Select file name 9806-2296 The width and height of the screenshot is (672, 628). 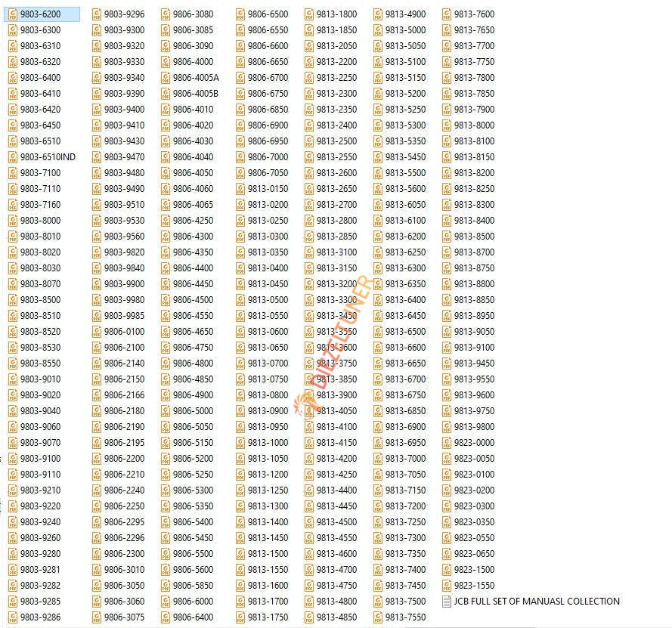tap(124, 538)
